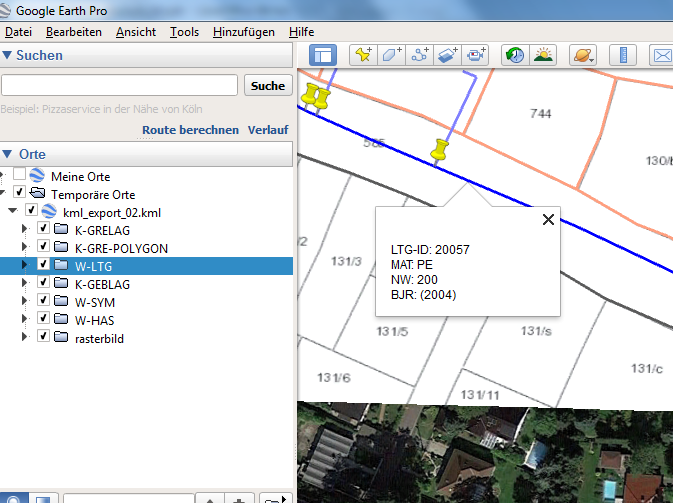Add a new placemark from toolbar
The image size is (673, 503).
coord(363,55)
